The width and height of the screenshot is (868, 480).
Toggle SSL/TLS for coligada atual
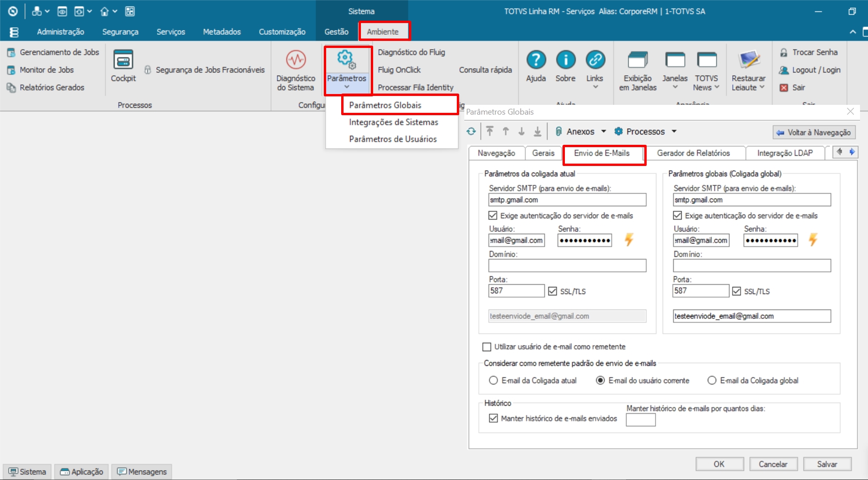point(553,291)
